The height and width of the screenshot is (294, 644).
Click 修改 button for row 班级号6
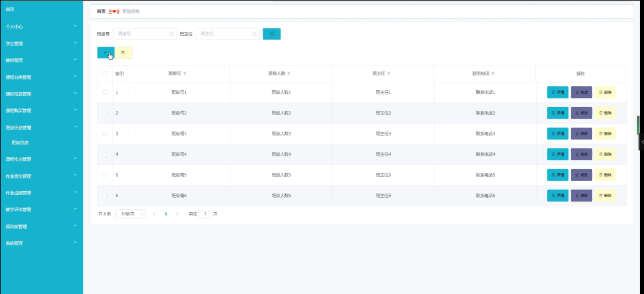(582, 195)
